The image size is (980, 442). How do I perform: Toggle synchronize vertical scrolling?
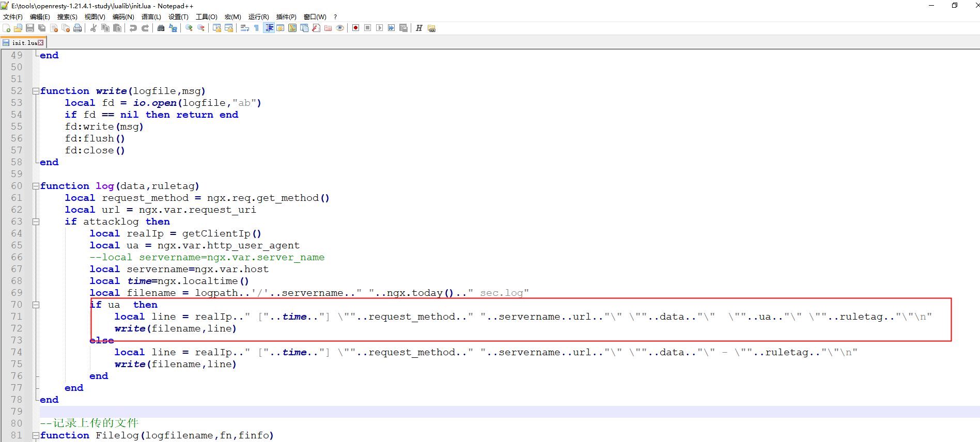point(217,28)
